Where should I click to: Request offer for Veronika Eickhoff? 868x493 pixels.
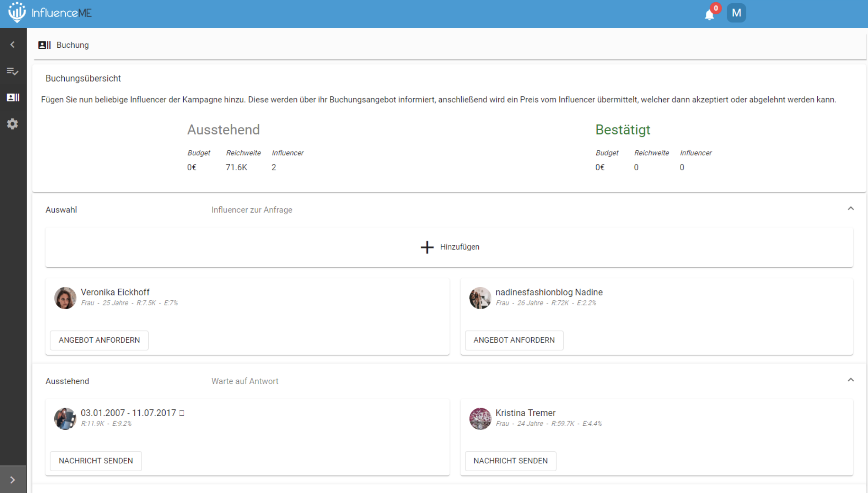[99, 340]
